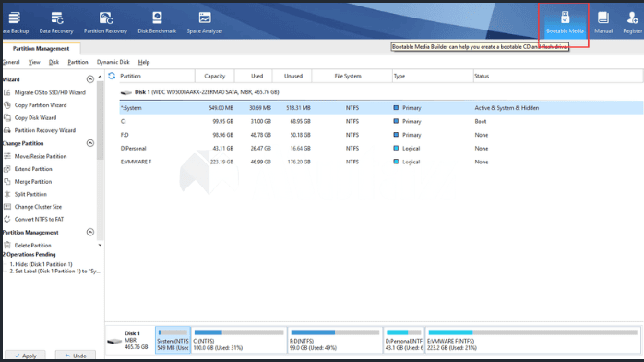Choose Move/Resize Partition action
Viewport: 644px width, 362px height.
35,156
